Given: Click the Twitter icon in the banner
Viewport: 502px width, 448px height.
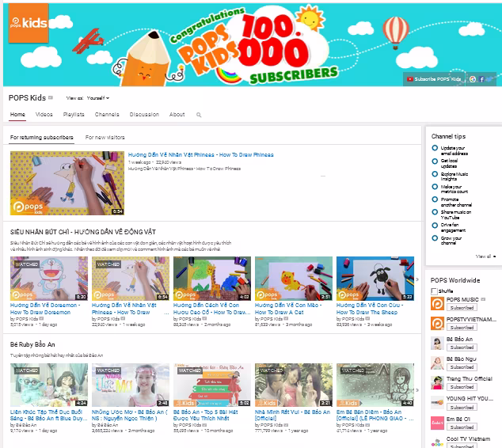Looking at the screenshot, I should point(489,79).
